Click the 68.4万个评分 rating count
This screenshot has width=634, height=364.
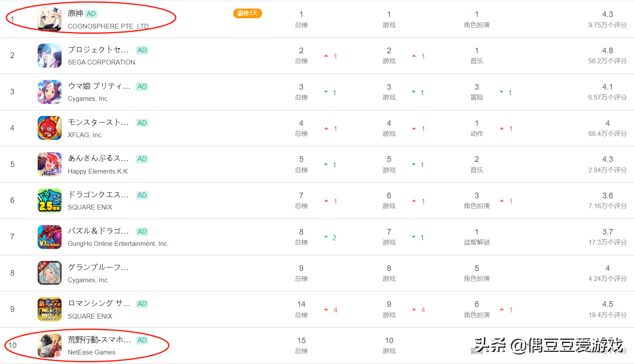click(x=608, y=134)
